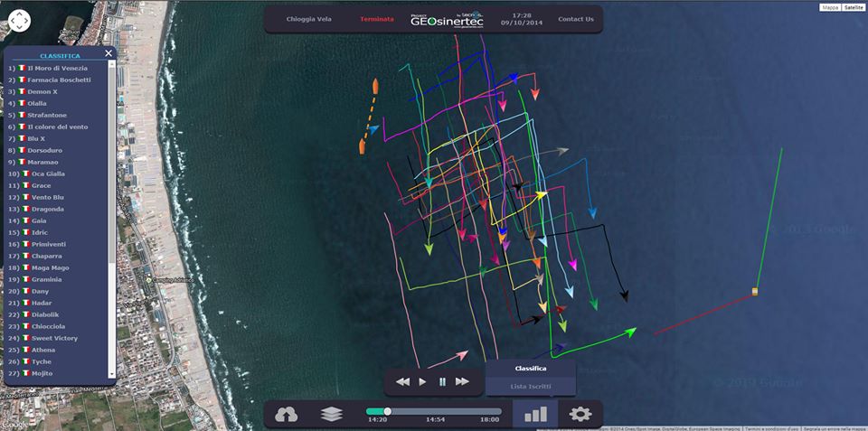Click the Chioggia Vela header link
868x431 pixels.
[x=308, y=19]
